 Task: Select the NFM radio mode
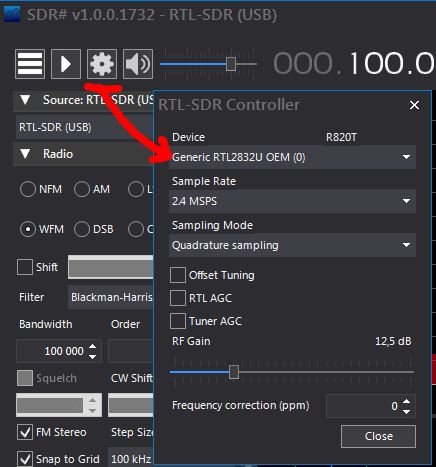(28, 189)
